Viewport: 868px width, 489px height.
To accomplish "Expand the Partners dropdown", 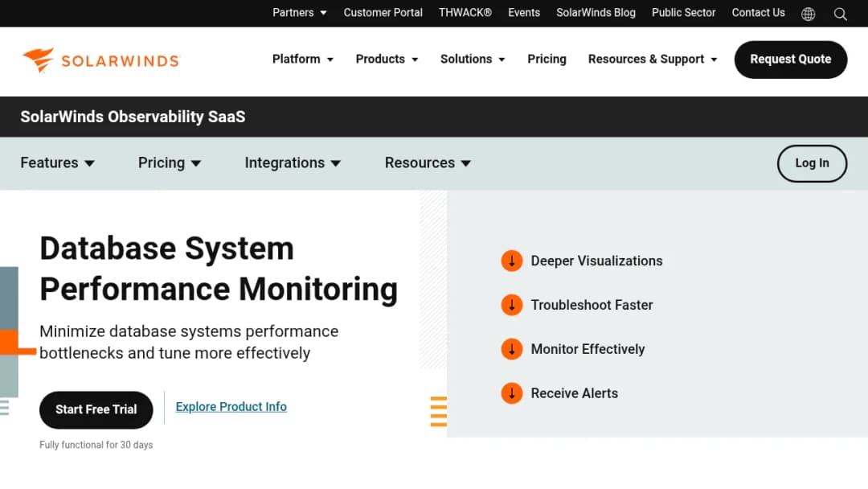I will (x=300, y=13).
